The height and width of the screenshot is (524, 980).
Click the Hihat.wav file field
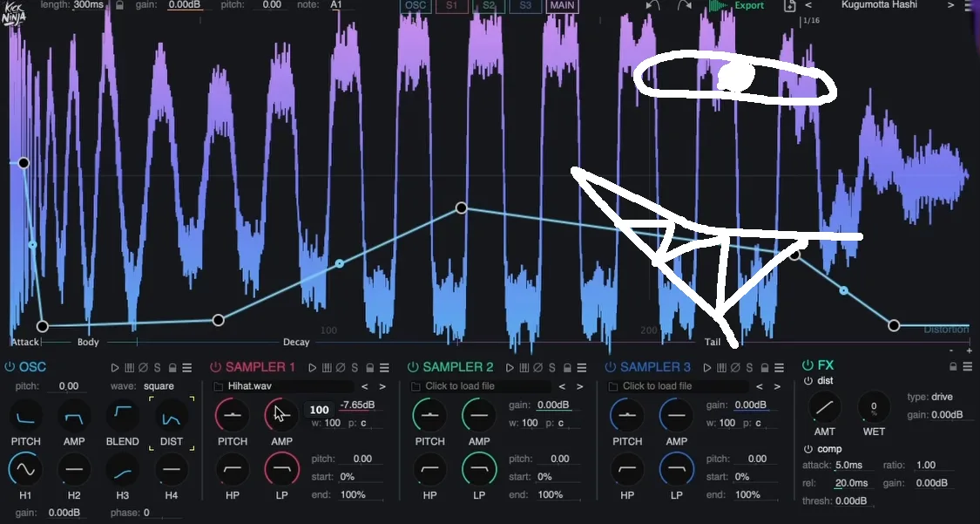point(284,386)
